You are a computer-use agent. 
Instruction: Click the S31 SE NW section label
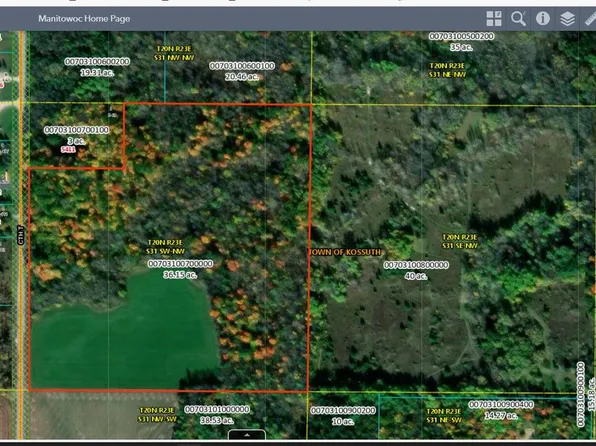click(x=460, y=246)
